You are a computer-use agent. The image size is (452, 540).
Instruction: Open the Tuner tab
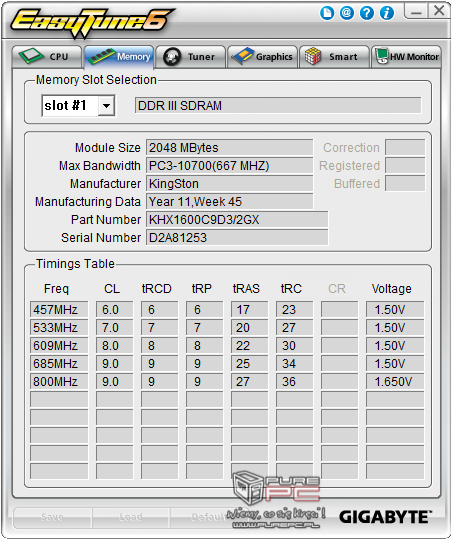191,57
